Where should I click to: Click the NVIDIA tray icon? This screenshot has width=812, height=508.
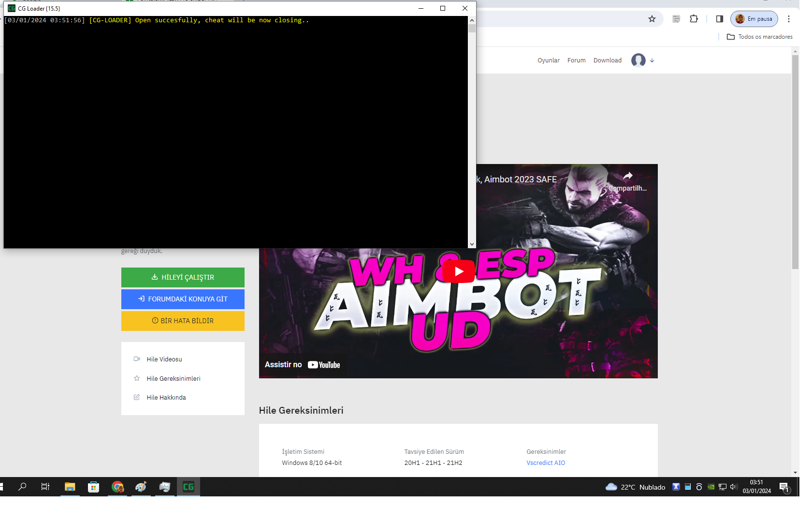711,487
